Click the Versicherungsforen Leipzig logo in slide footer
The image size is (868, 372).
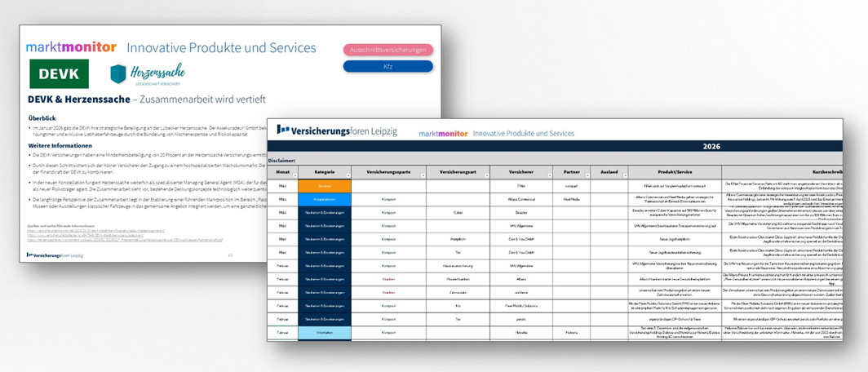tap(55, 255)
